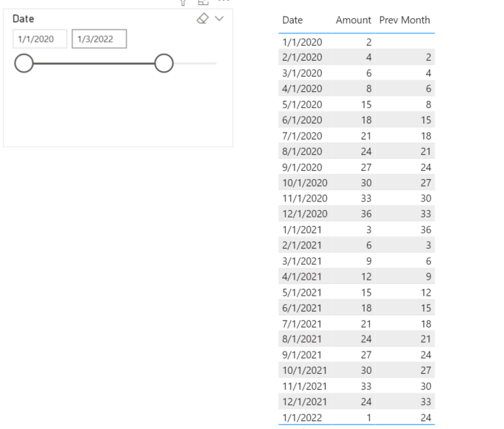Select the 2/1/2021 date cell
This screenshot has width=504, height=429.
click(x=302, y=246)
